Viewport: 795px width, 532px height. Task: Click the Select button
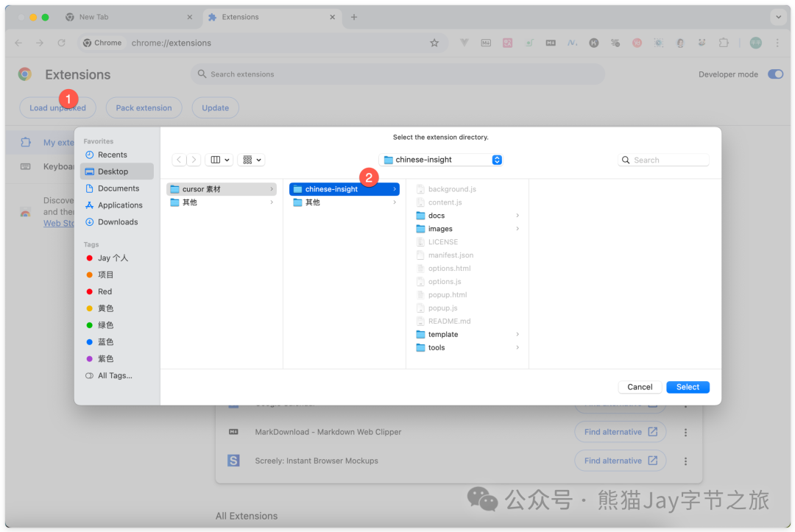click(x=688, y=387)
